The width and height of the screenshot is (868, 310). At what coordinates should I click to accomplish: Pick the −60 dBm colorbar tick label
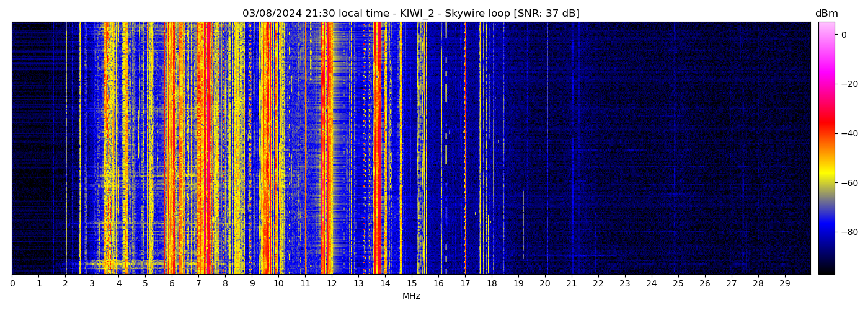pyautogui.click(x=848, y=183)
